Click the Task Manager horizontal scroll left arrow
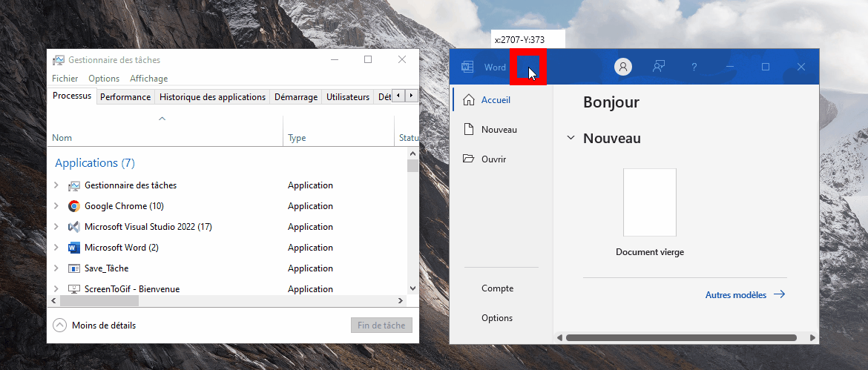Image resolution: width=868 pixels, height=370 pixels. [x=53, y=301]
